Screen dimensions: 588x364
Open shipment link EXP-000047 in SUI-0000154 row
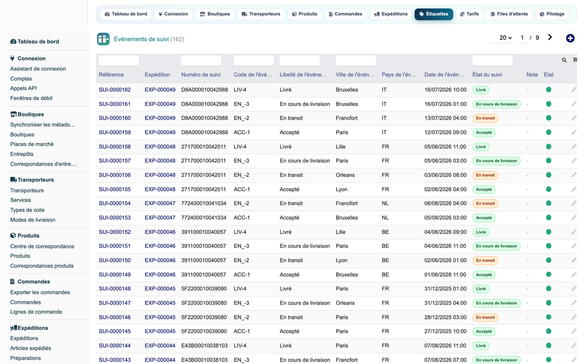tap(160, 203)
